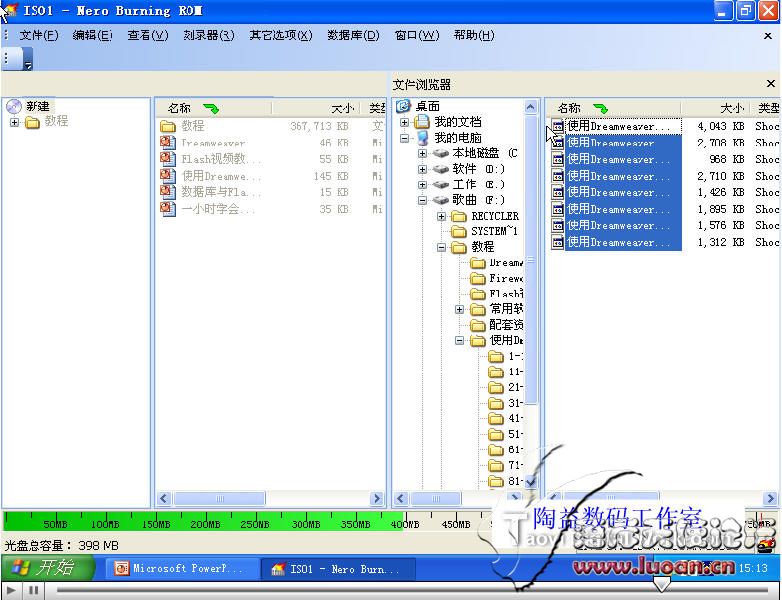782x600 pixels.
Task: Select the 71- subfolder icon
Action: [496, 466]
